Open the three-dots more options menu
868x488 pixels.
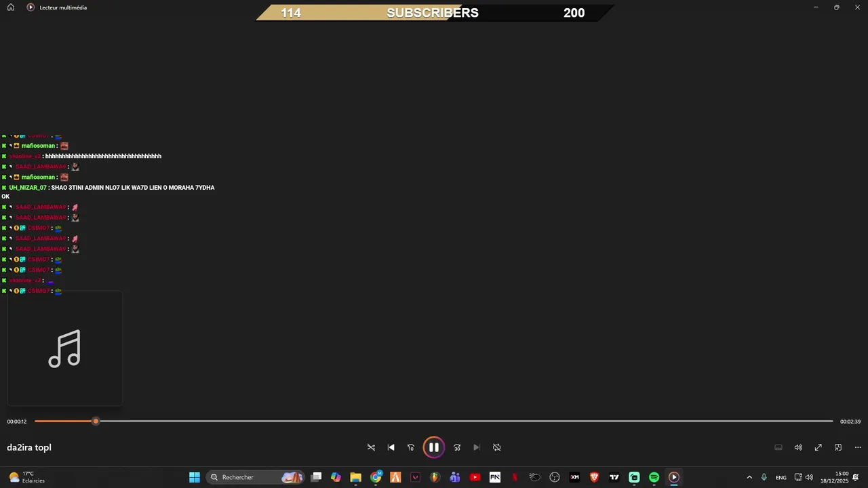click(858, 447)
